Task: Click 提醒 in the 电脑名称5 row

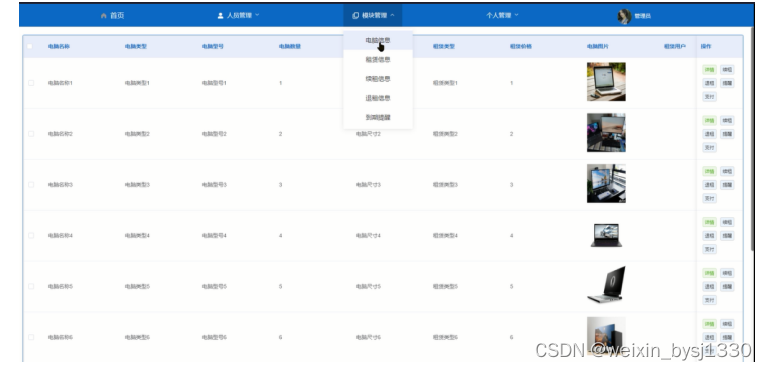Action: [727, 287]
